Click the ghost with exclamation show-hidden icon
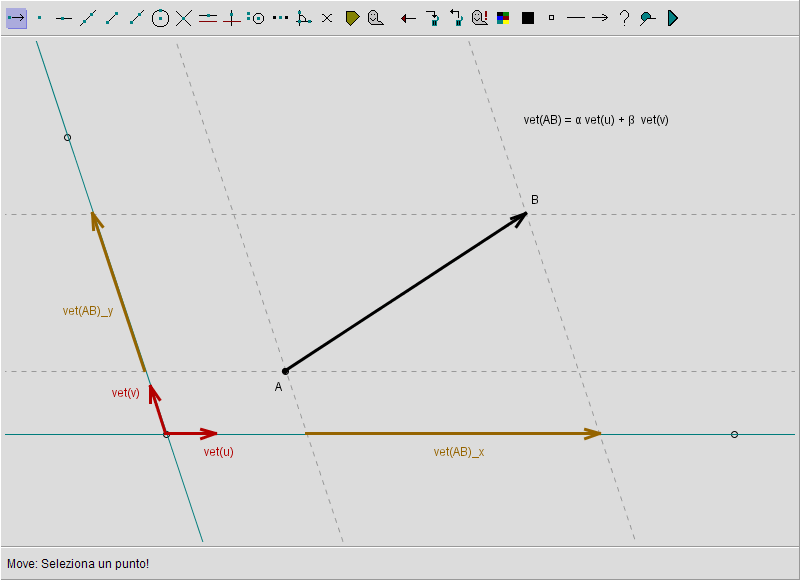 (480, 18)
